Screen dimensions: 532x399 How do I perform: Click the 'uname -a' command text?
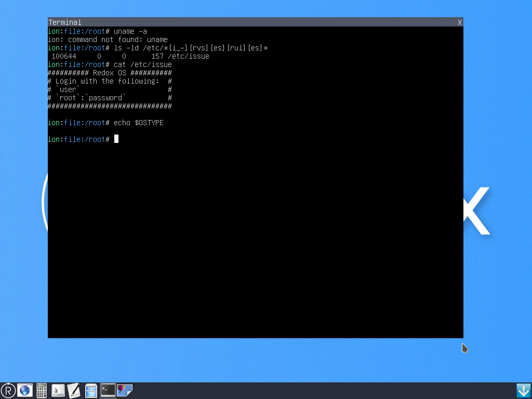(x=130, y=31)
